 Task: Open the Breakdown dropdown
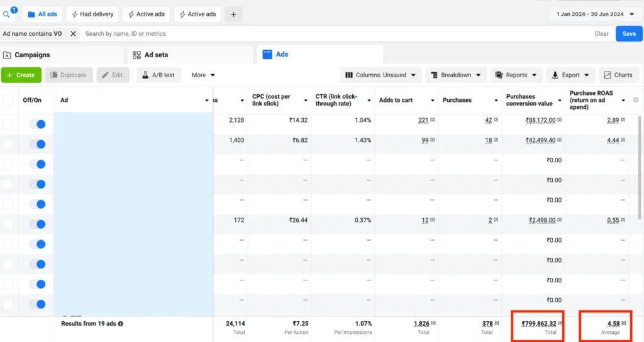pyautogui.click(x=455, y=75)
